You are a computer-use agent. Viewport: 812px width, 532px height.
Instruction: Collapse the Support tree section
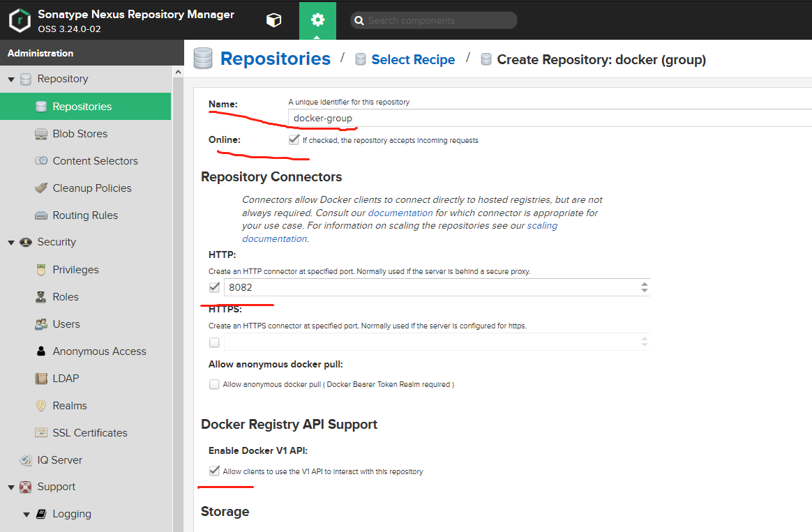(x=11, y=487)
